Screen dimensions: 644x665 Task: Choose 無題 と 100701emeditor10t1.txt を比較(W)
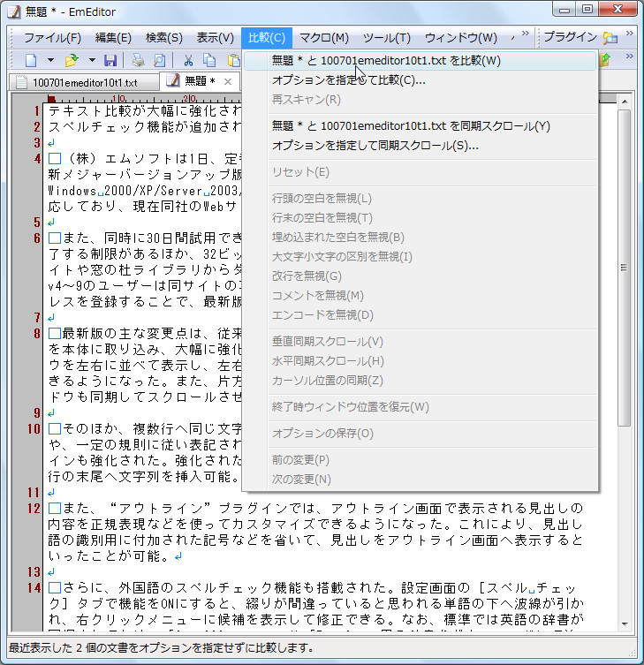click(420, 61)
